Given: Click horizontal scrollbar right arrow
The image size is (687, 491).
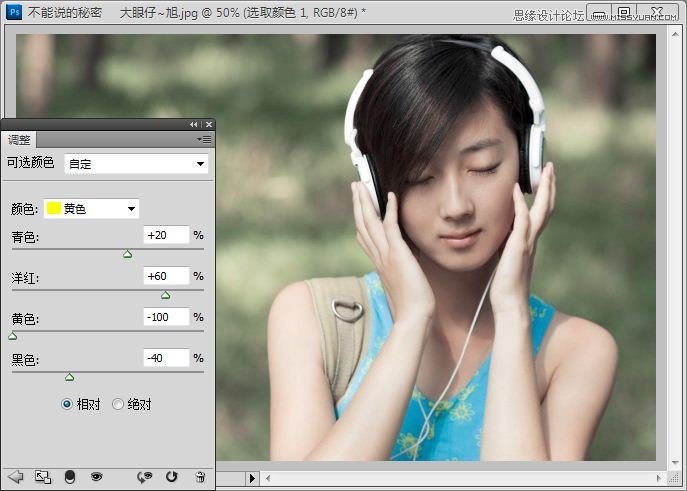Looking at the screenshot, I should click(x=659, y=478).
